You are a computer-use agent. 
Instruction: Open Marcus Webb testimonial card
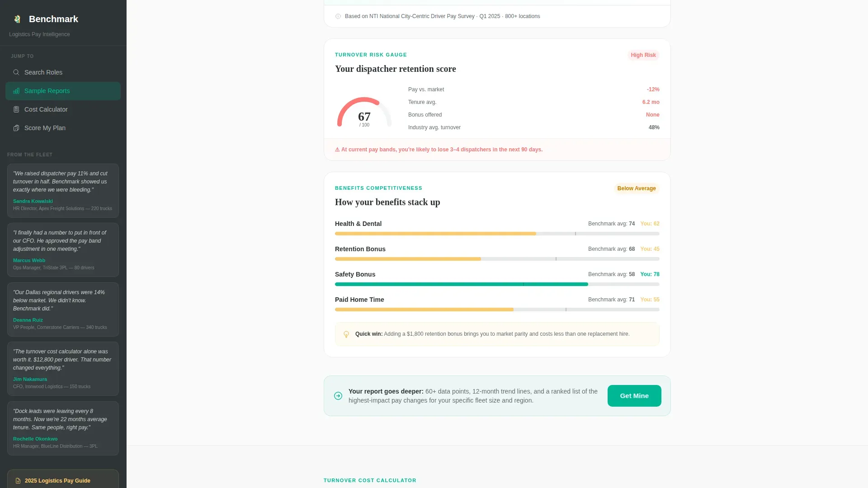63,250
